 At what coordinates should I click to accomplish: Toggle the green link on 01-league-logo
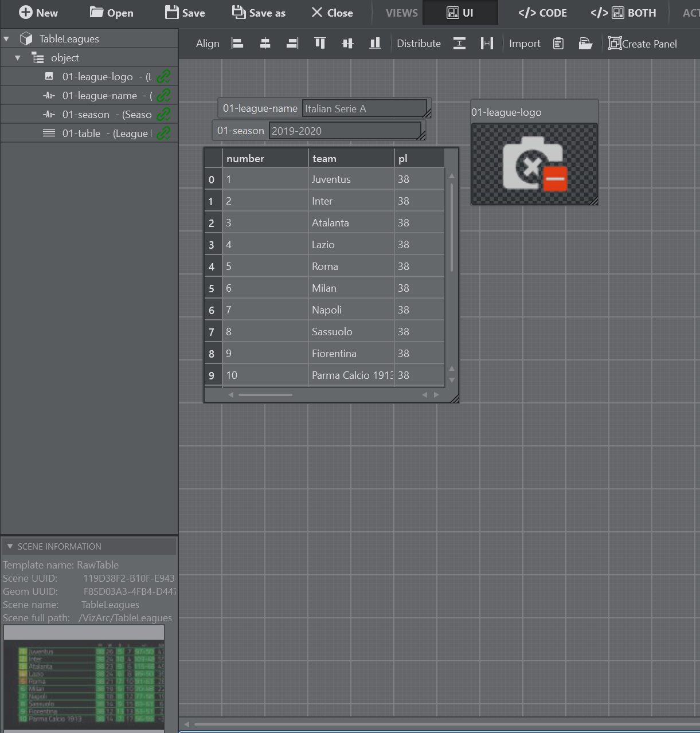pos(164,77)
